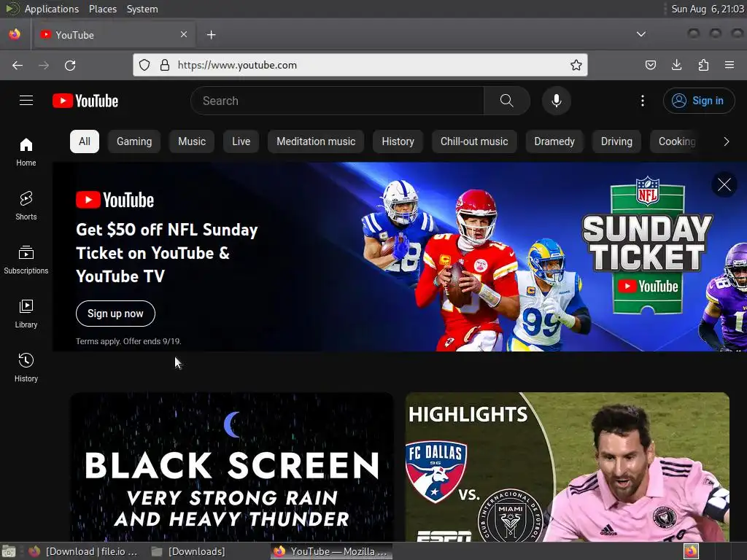The height and width of the screenshot is (560, 747).
Task: Go back with the browser back arrow
Action: click(18, 65)
